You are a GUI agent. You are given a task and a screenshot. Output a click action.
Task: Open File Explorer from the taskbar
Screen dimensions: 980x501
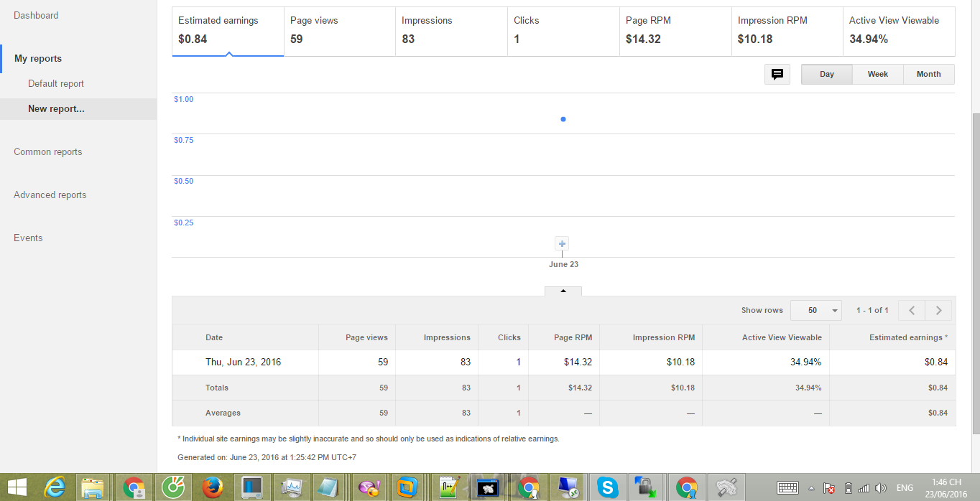(x=93, y=488)
